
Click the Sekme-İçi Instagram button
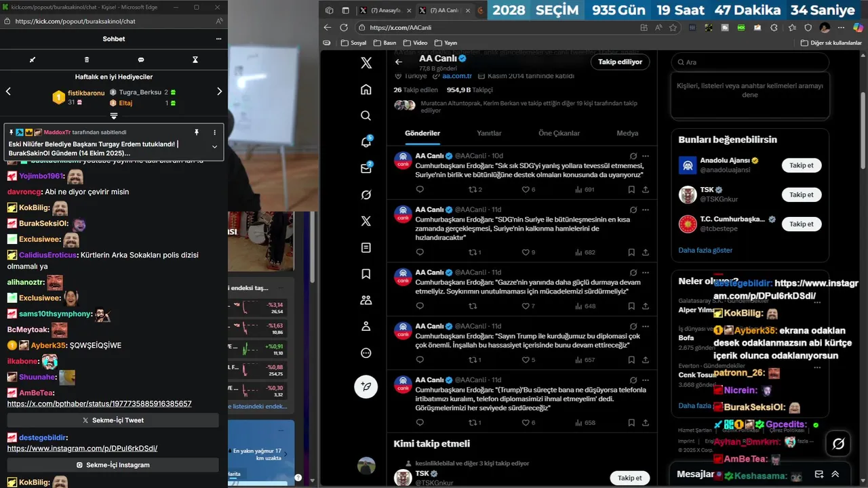tap(113, 465)
